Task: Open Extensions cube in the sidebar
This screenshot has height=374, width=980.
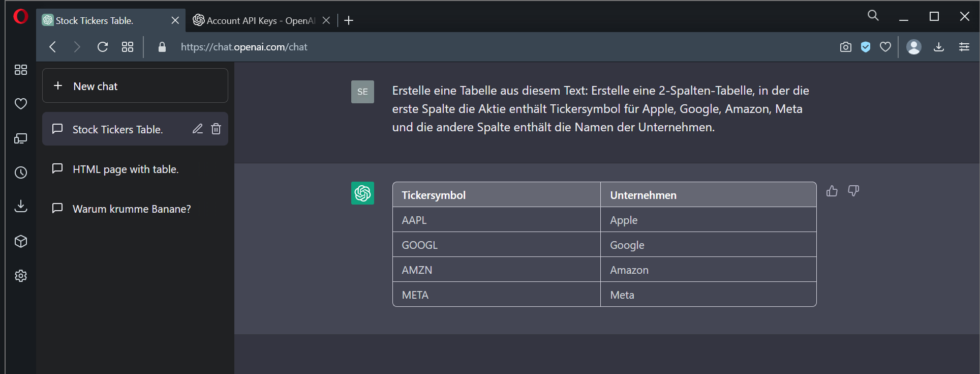Action: point(21,241)
